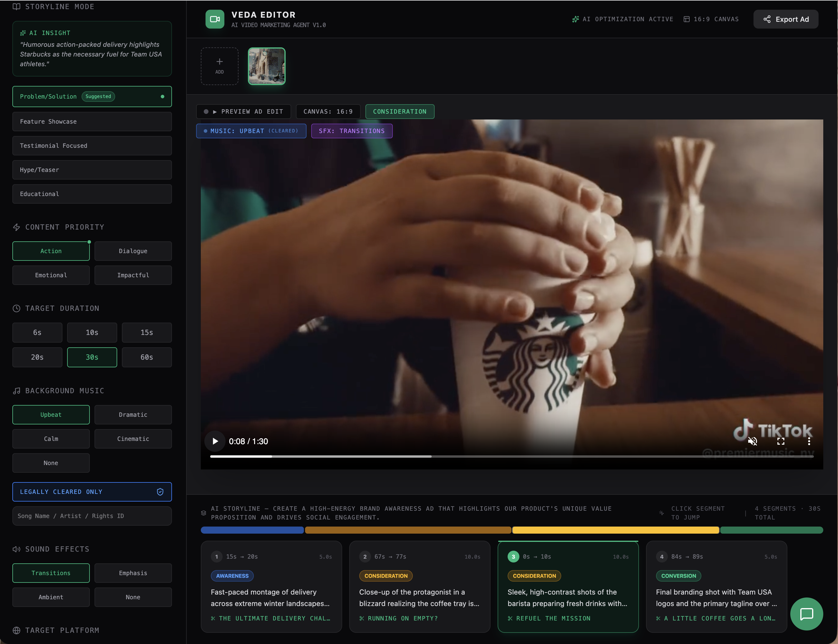Click the Suggested badge on Problem/Solution
This screenshot has height=644, width=838.
(x=98, y=97)
